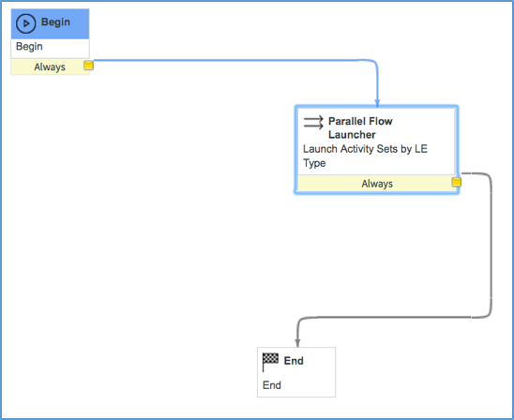Click the End node description text
514x420 pixels.
(x=272, y=385)
